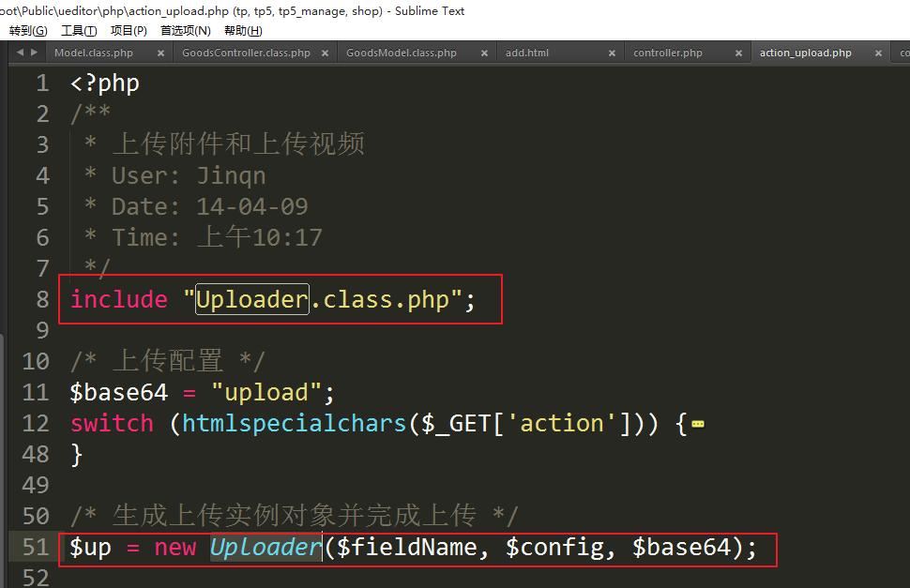Open the 帮助(H) Help menu
Screen dimensions: 910x588
pyautogui.click(x=243, y=31)
